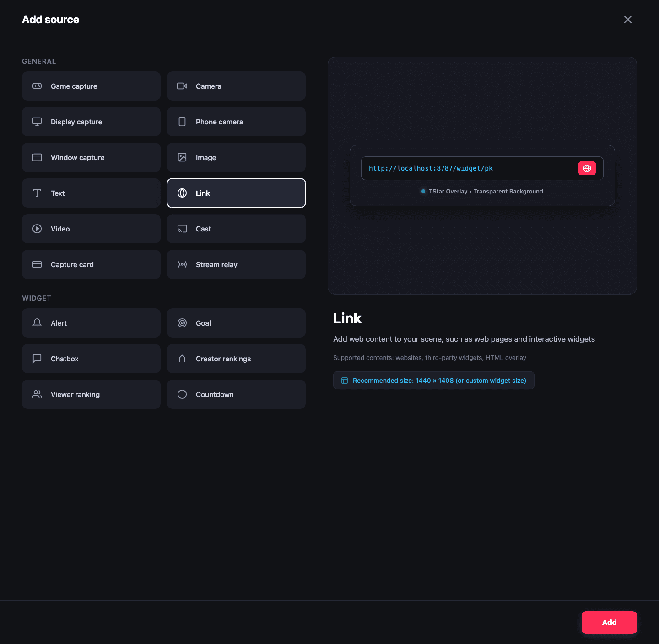Choose the Alert widget
Image resolution: width=659 pixels, height=644 pixels.
point(91,323)
